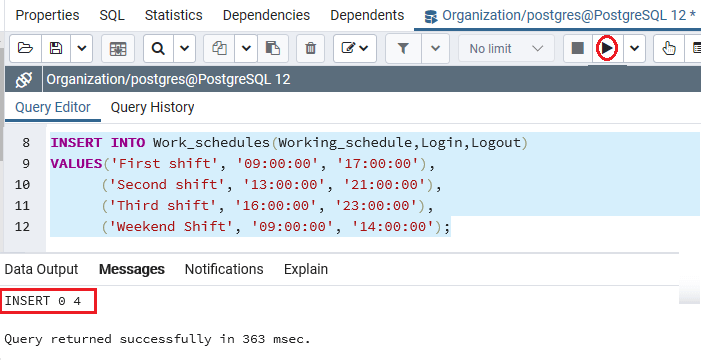Switch to the SQL tab
Screen dimensions: 701x360
pos(112,15)
